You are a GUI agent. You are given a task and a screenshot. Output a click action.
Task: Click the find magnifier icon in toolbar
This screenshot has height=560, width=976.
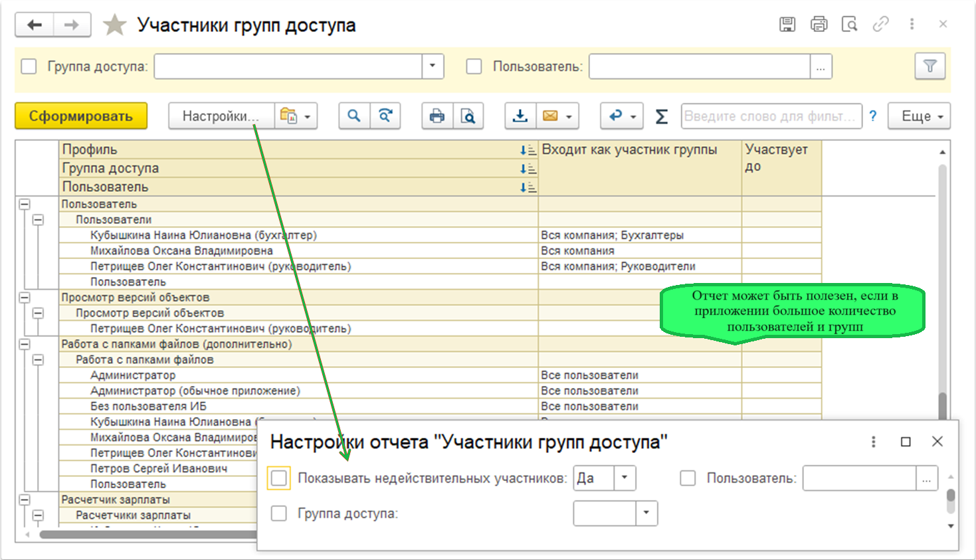[x=354, y=116]
